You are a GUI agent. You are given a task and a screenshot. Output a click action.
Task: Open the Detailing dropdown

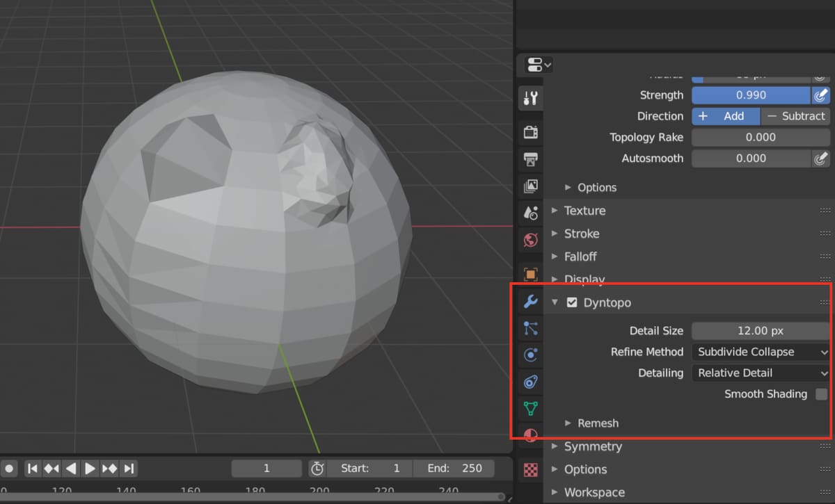click(761, 373)
